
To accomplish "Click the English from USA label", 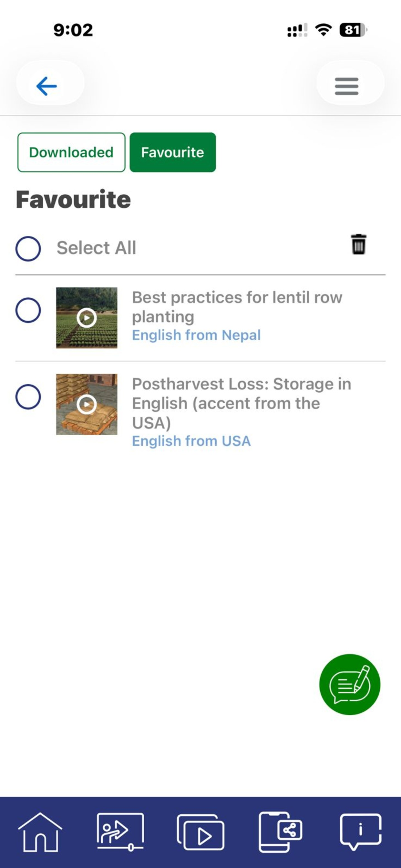I will point(191,441).
